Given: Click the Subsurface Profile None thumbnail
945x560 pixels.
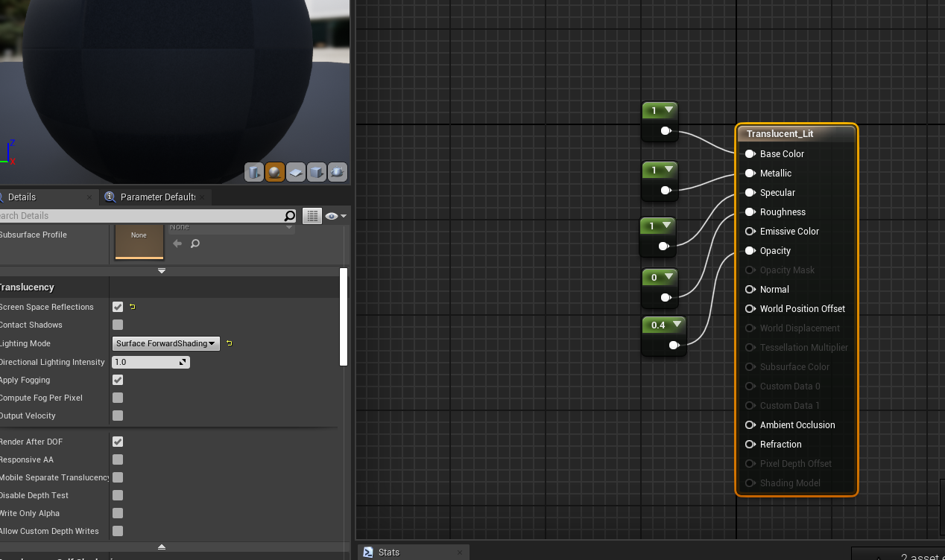Looking at the screenshot, I should tap(139, 244).
